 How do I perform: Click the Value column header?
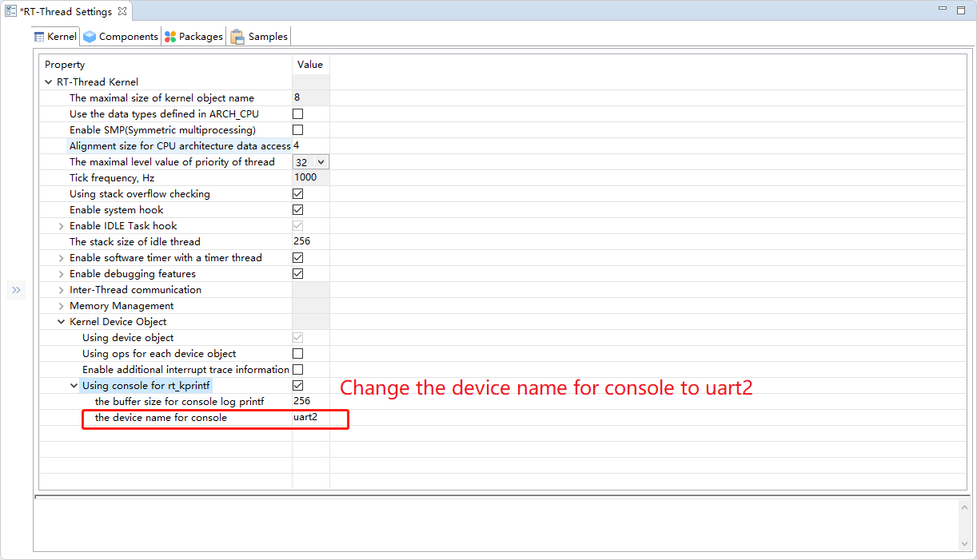[310, 65]
